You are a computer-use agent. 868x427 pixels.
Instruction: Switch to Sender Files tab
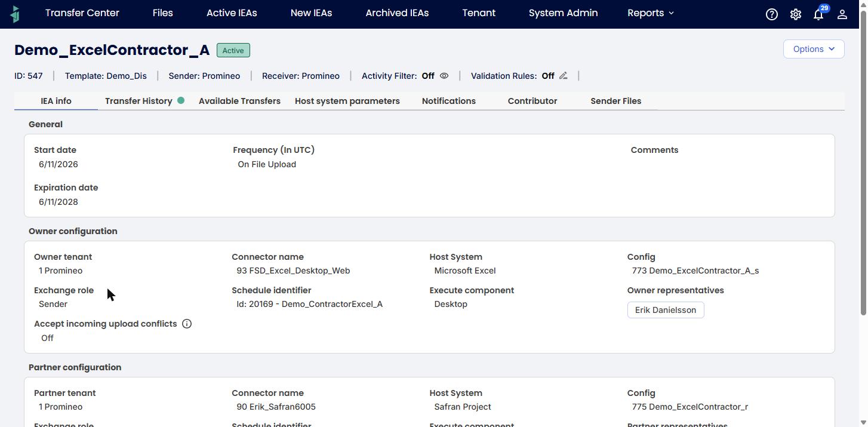click(616, 101)
